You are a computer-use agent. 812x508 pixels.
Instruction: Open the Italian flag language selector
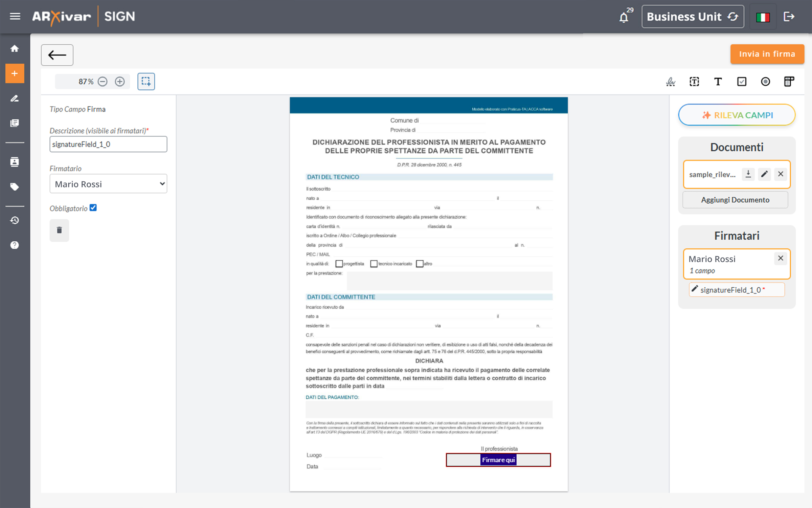pos(763,17)
